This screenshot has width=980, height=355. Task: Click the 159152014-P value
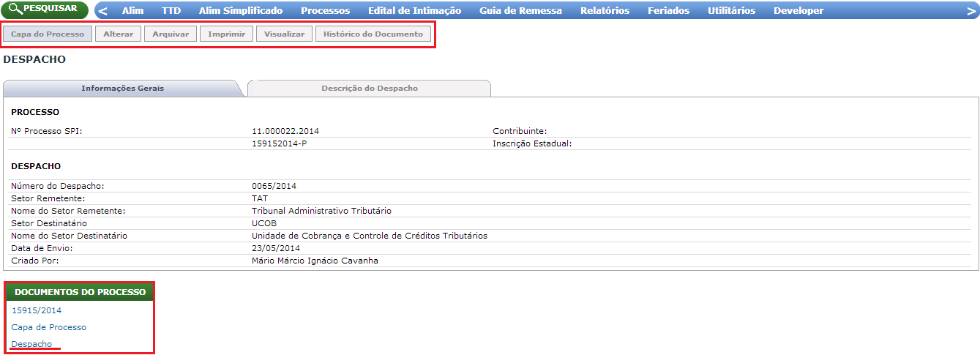(x=279, y=143)
